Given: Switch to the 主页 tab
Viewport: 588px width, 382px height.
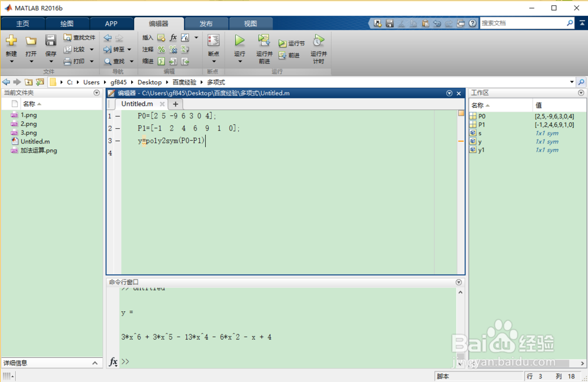Looking at the screenshot, I should [22, 24].
